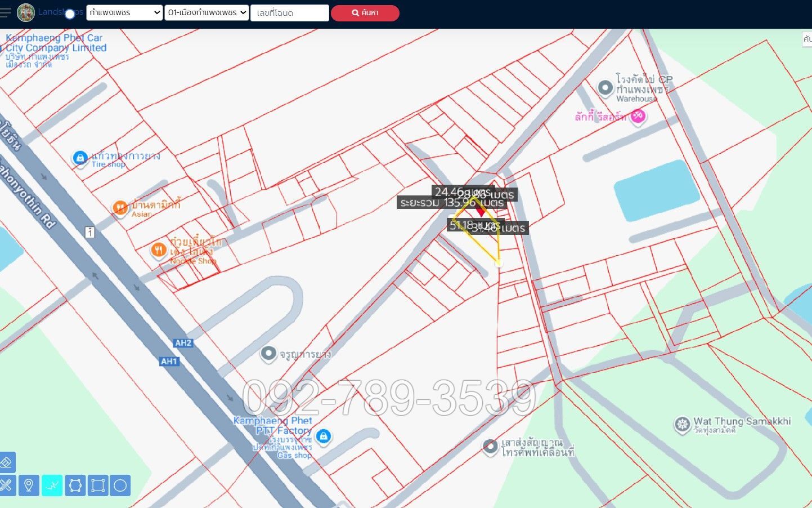The width and height of the screenshot is (812, 508).
Task: Click the เลขที่โฉนด deed number field
Action: point(289,12)
